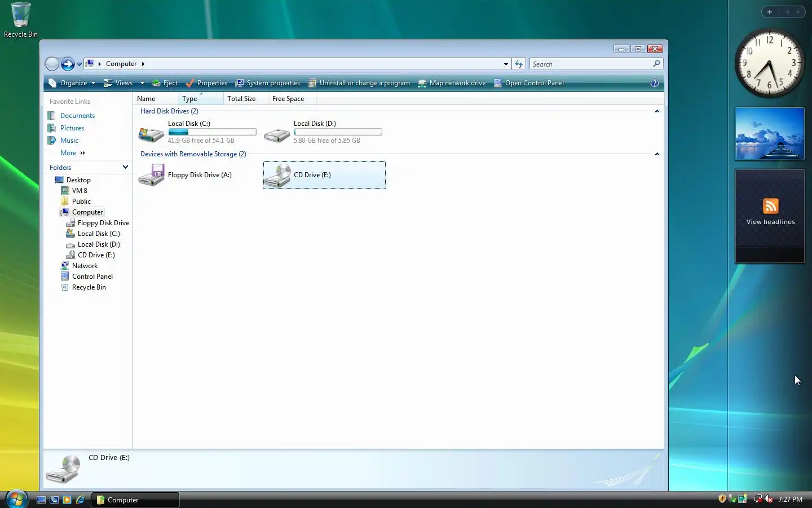Sort by the Name column header
This screenshot has width=812, height=508.
[x=156, y=99]
